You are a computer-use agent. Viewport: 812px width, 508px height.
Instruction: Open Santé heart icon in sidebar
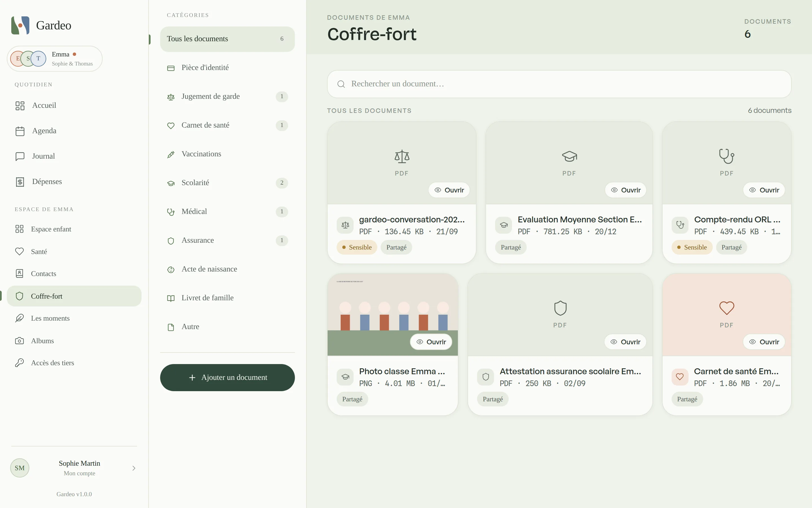(19, 251)
